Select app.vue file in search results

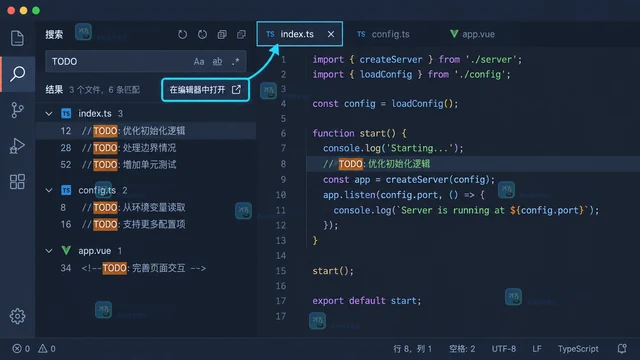pyautogui.click(x=95, y=251)
